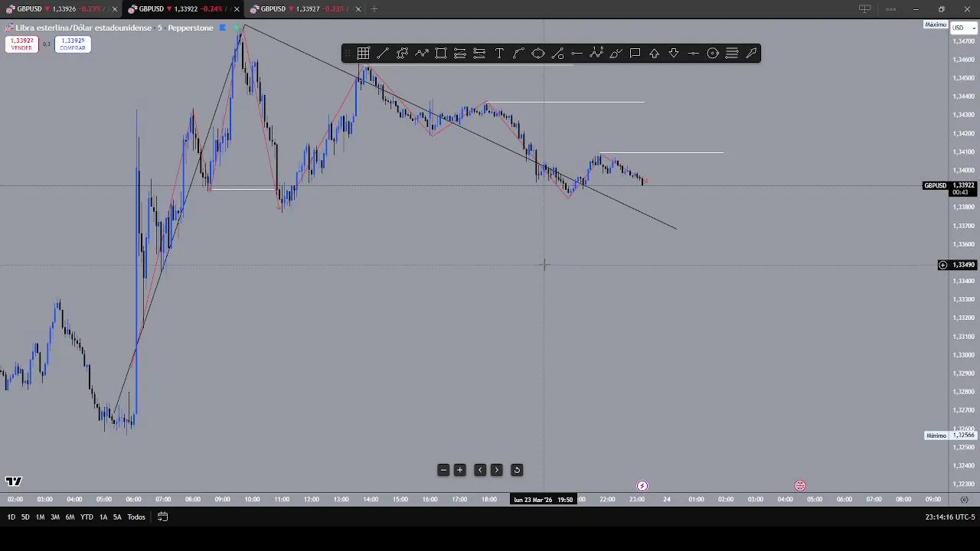Select the circle target tool
Viewport: 980px width, 551px height.
pyautogui.click(x=713, y=53)
